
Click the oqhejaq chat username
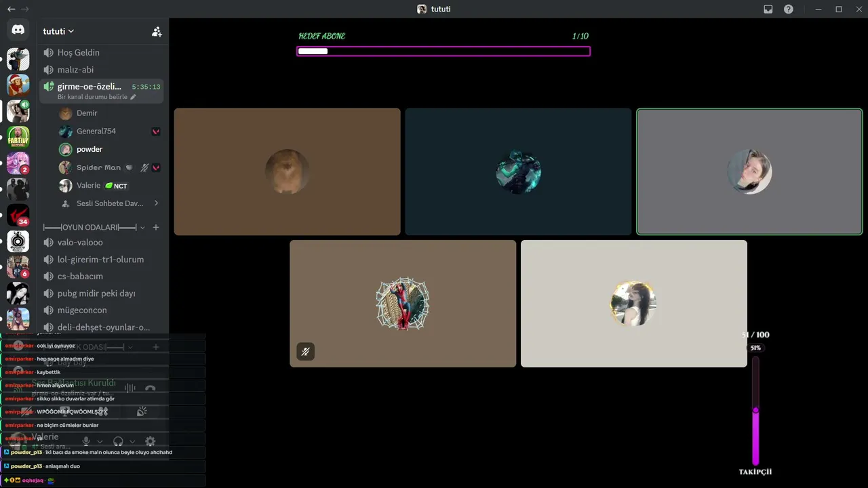pos(33,480)
